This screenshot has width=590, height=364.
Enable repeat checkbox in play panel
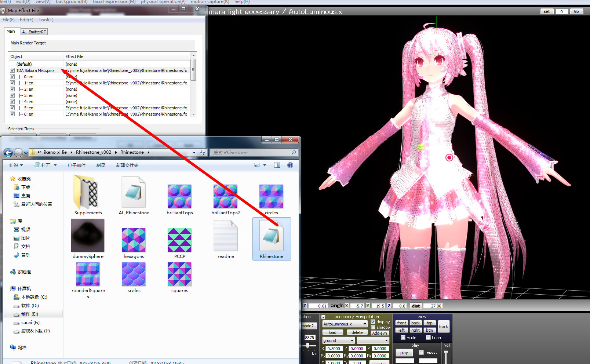pyautogui.click(x=421, y=353)
